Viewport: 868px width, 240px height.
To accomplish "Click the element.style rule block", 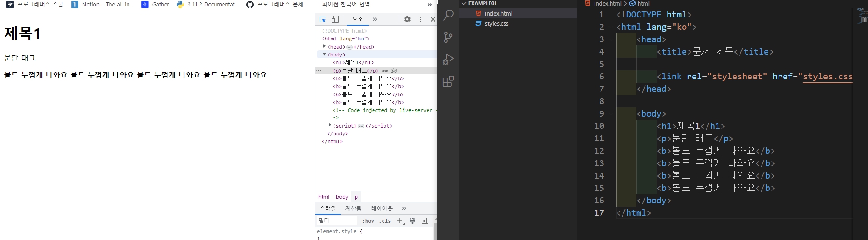I will pos(339,232).
